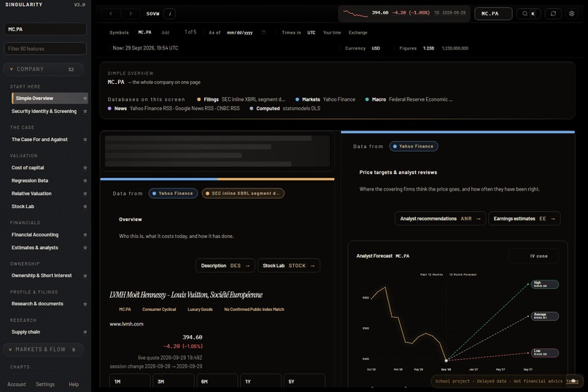The width and height of the screenshot is (588, 392).
Task: Set times to UTC
Action: 312,33
